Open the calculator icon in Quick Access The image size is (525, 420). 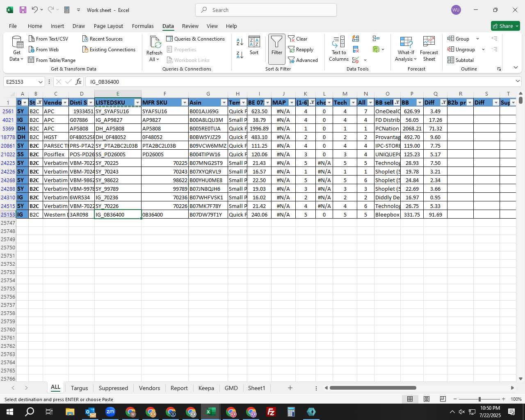67,10
